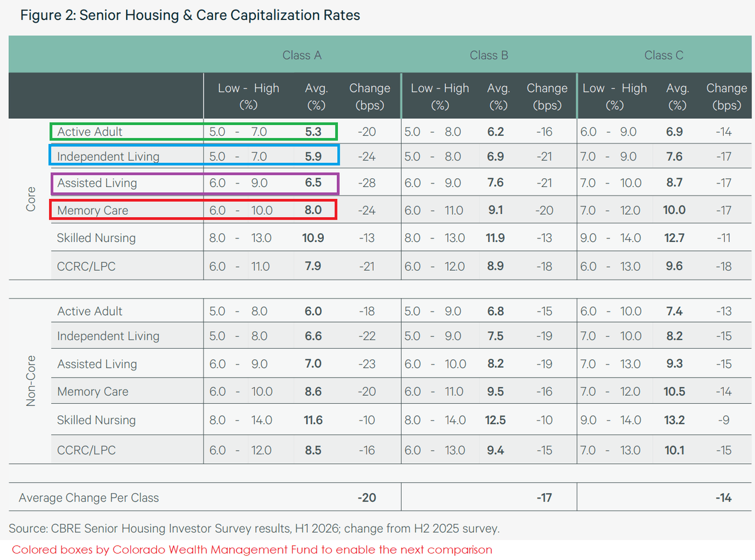Screen dimensions: 755x560
Task: Click the CBRE source citation text
Action: coord(254,528)
